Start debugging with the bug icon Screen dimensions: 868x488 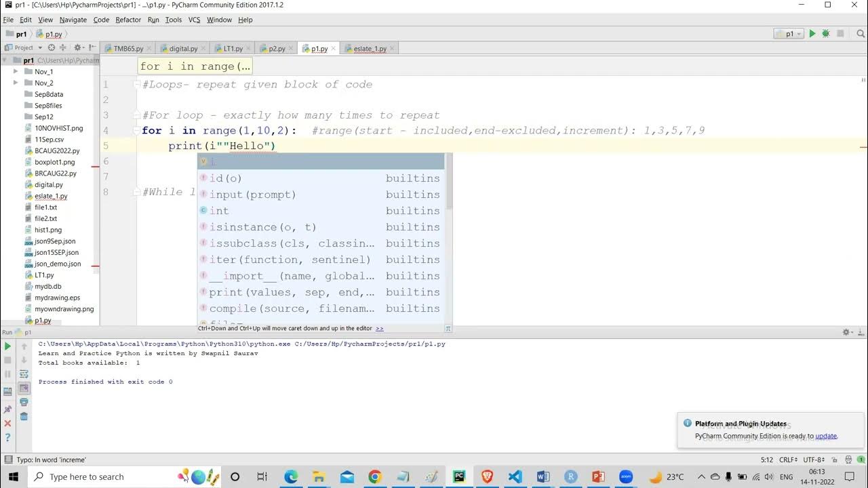tap(825, 33)
